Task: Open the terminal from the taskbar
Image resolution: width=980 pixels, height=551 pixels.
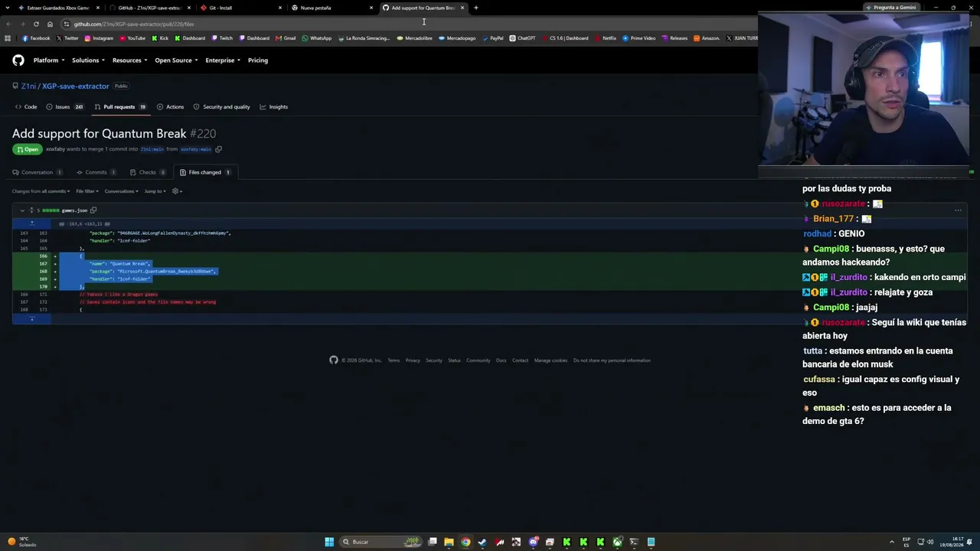Action: 634,542
